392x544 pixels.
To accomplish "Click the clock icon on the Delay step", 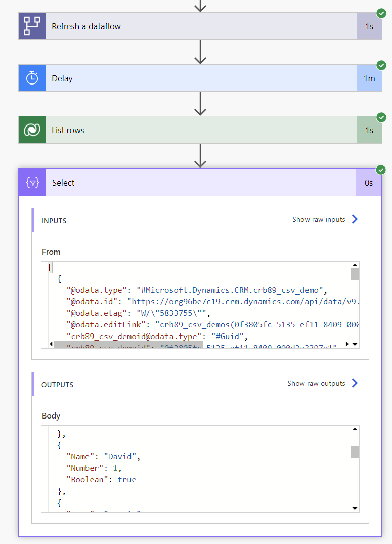I will (x=32, y=78).
